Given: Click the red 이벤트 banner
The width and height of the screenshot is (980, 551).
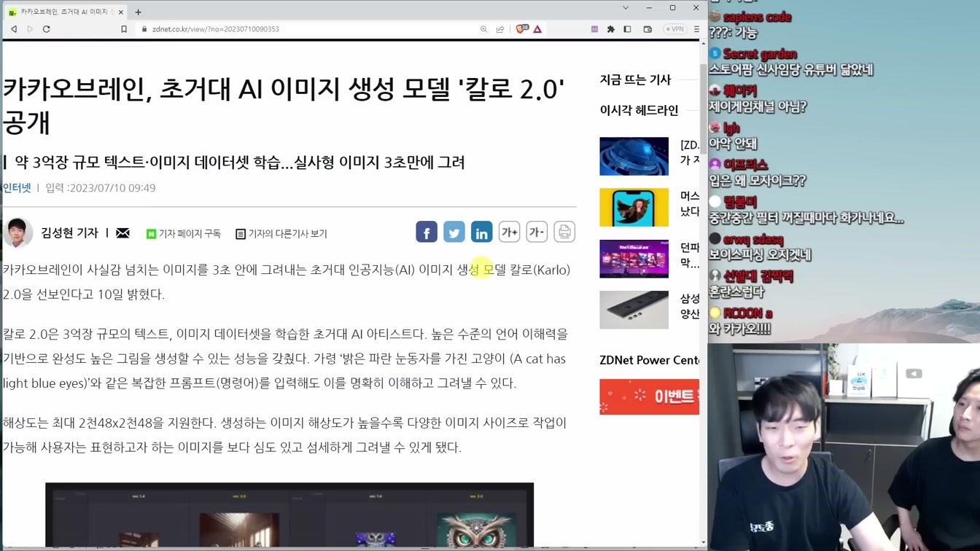Looking at the screenshot, I should (649, 396).
